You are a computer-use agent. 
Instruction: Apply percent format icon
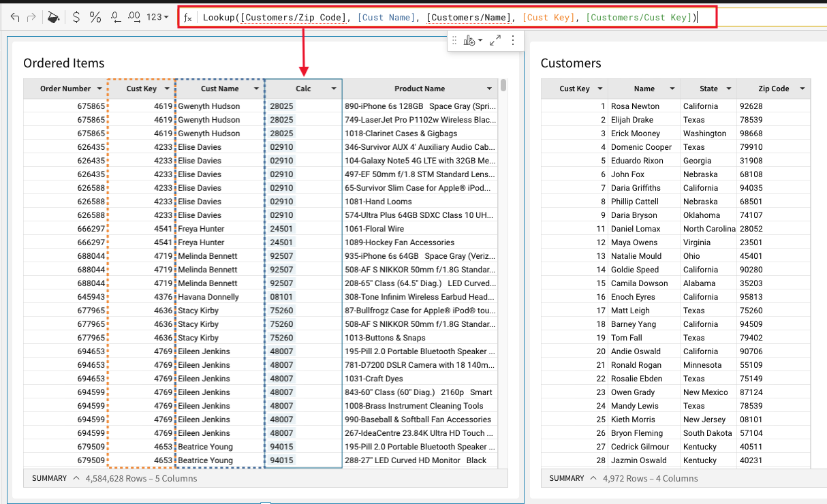(x=95, y=17)
